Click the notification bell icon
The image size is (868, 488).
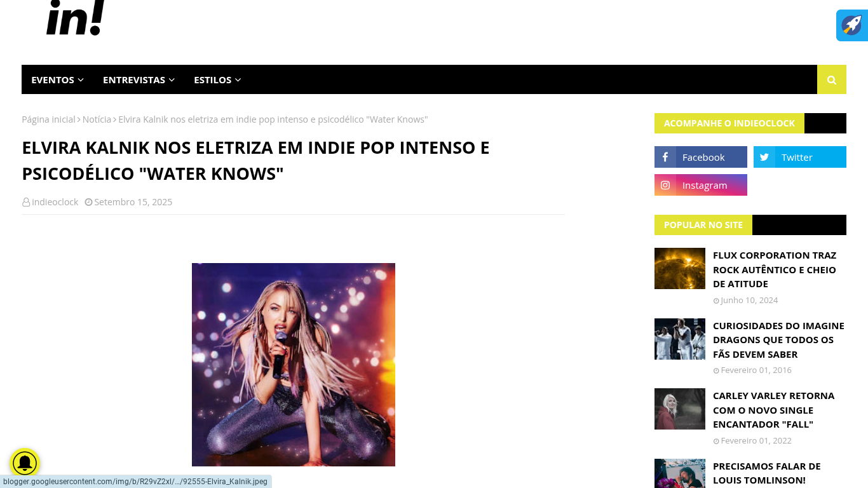25,463
